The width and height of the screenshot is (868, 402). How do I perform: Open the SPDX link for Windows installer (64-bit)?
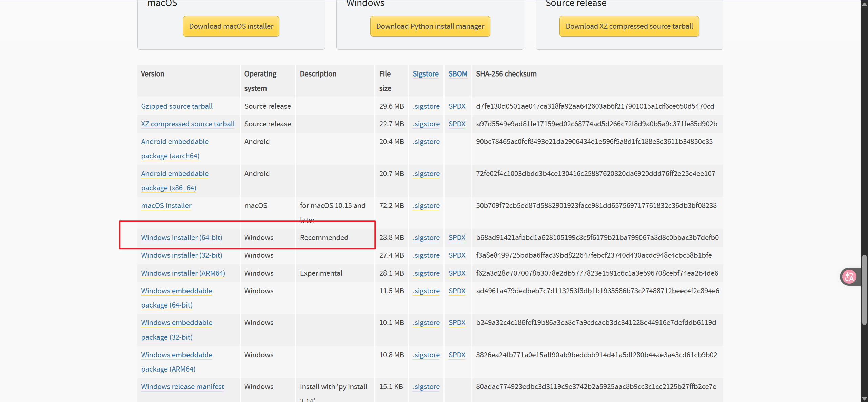(x=457, y=238)
